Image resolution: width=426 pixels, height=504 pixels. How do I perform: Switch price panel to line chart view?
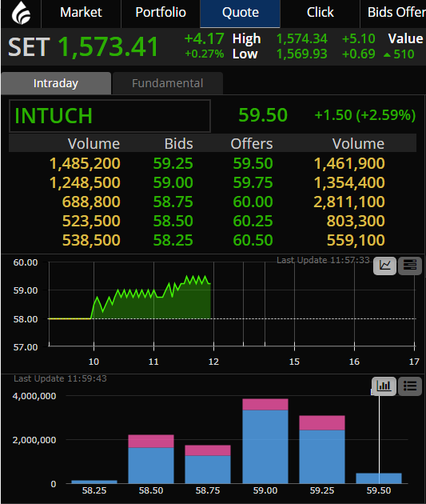click(x=384, y=266)
